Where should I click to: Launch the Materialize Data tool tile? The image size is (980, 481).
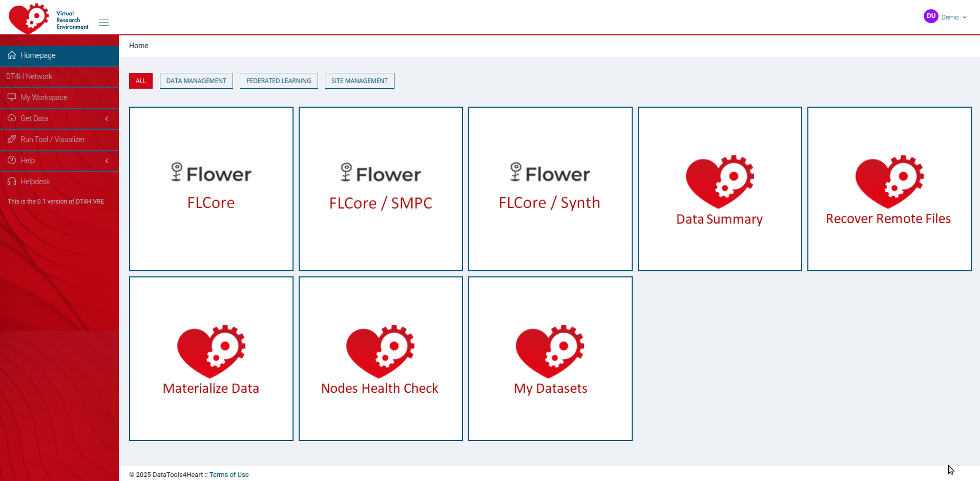point(211,358)
